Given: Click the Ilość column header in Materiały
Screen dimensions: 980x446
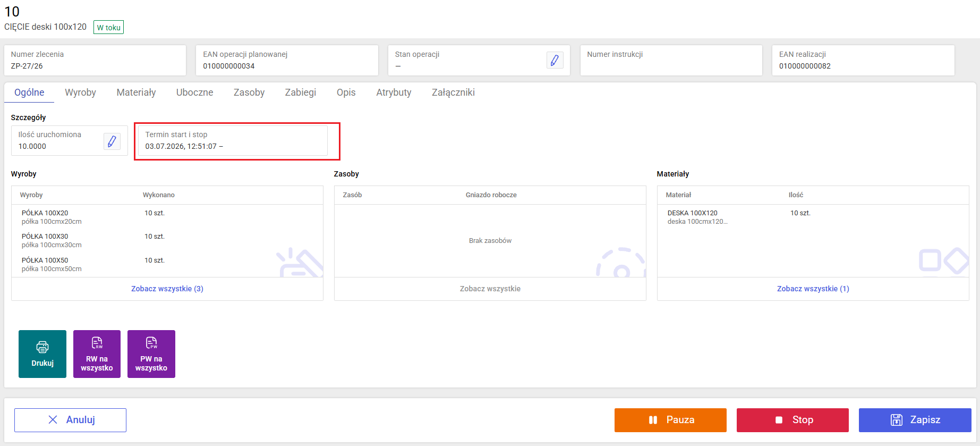Looking at the screenshot, I should (x=796, y=195).
